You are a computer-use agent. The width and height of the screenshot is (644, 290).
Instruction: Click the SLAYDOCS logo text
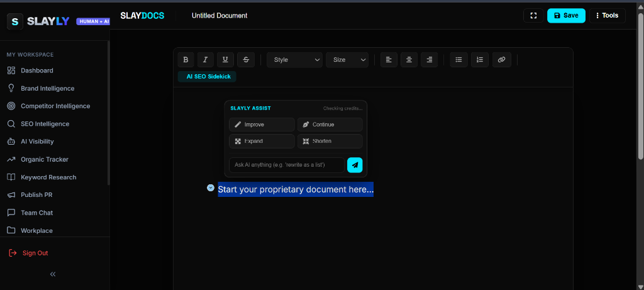coord(142,16)
